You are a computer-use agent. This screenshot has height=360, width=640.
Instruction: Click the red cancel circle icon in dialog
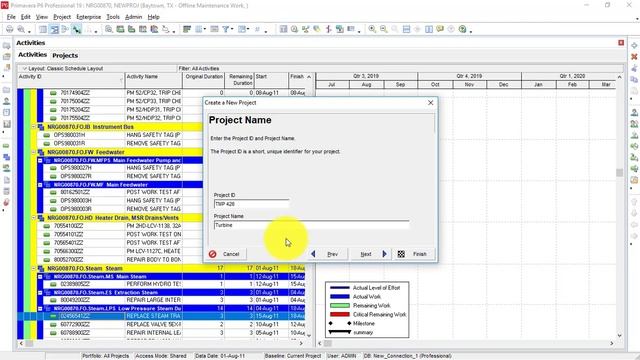point(212,254)
